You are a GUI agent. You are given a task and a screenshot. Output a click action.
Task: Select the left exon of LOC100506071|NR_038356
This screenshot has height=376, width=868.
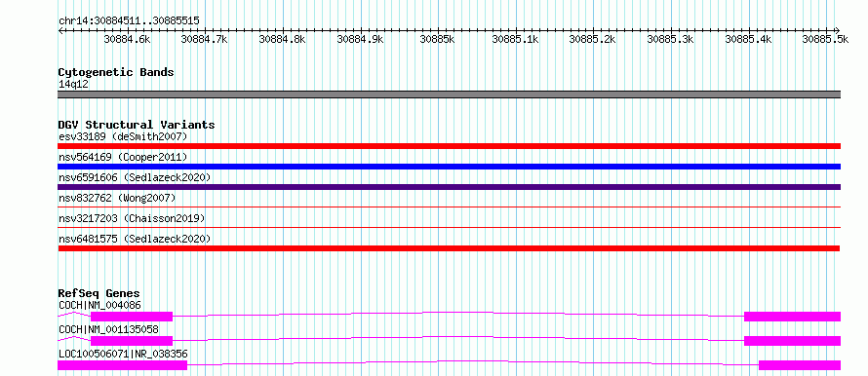(122, 365)
